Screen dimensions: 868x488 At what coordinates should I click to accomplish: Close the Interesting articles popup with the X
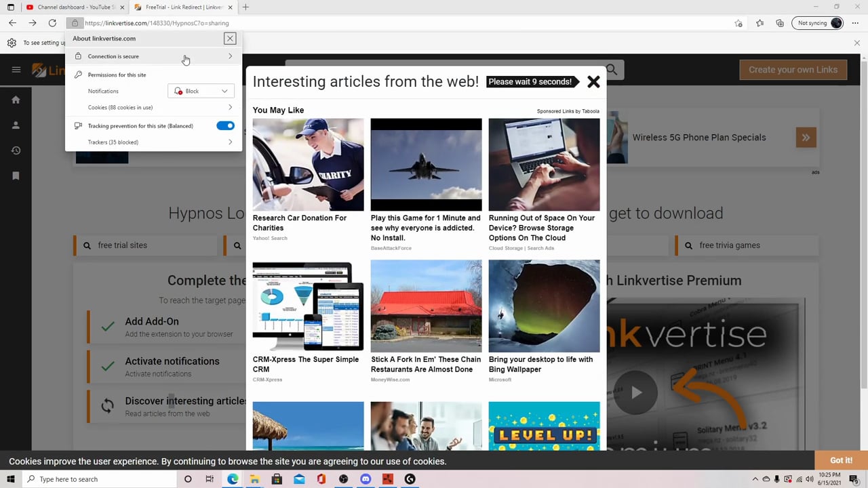click(x=593, y=82)
